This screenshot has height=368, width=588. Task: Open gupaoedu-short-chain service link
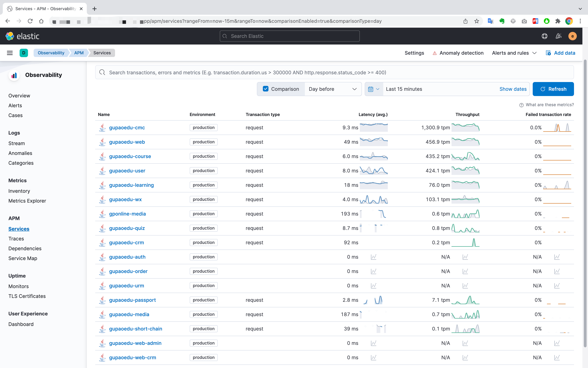coord(136,329)
